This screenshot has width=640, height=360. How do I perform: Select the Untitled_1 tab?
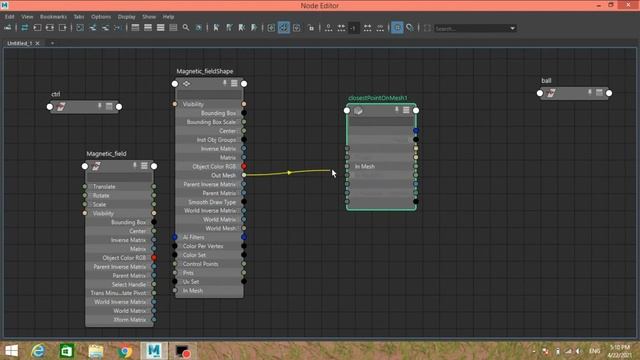pyautogui.click(x=19, y=43)
